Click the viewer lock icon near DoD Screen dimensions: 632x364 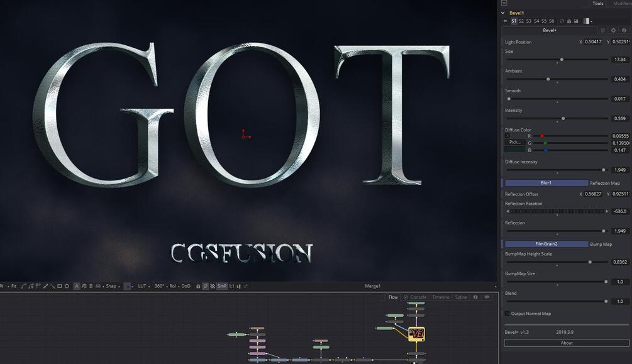click(198, 286)
